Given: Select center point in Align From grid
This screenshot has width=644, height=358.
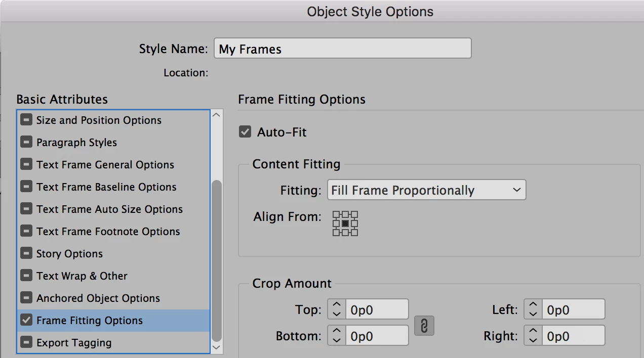Looking at the screenshot, I should tap(345, 223).
